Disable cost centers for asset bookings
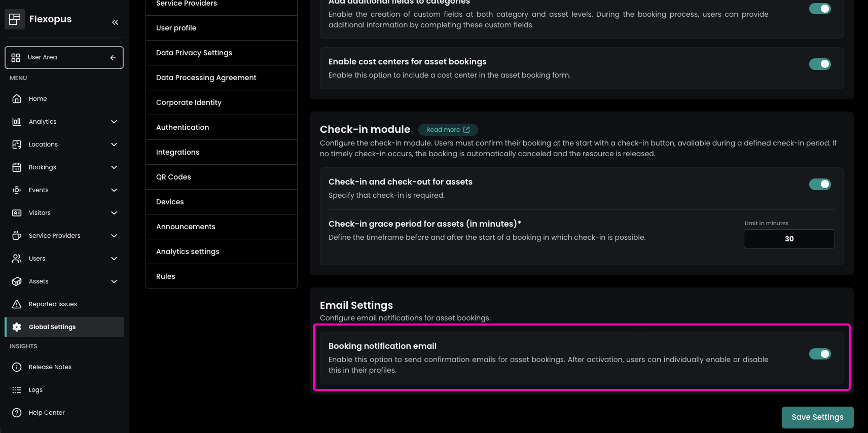This screenshot has width=868, height=433. pos(819,64)
